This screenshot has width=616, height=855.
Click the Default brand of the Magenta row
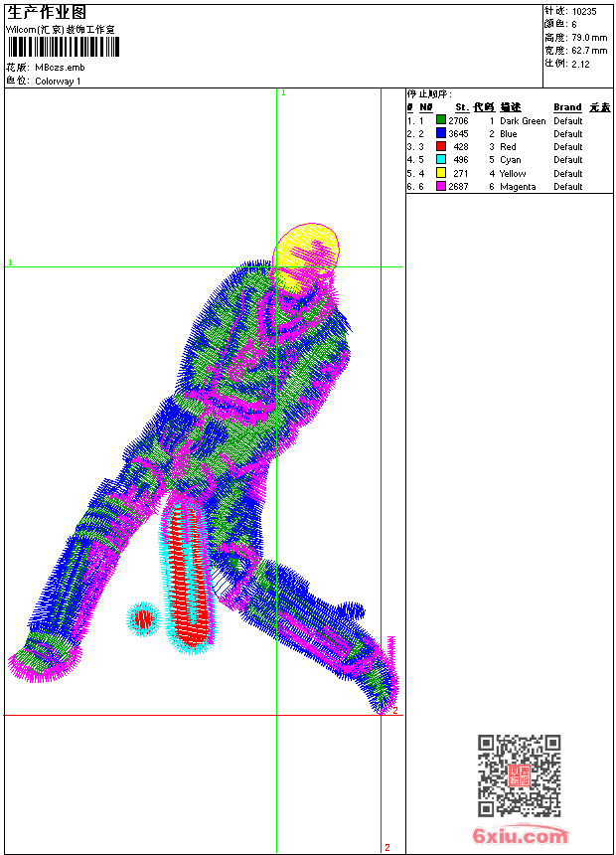click(x=568, y=187)
